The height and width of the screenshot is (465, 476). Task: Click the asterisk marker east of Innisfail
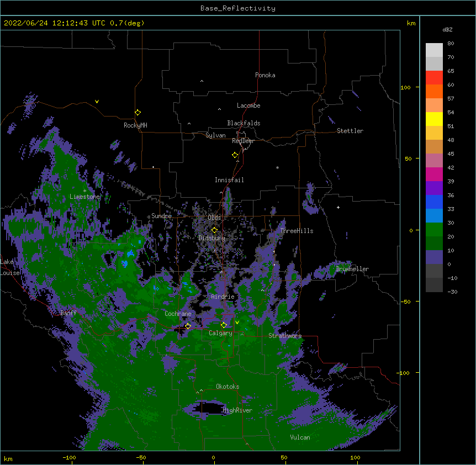(x=277, y=167)
